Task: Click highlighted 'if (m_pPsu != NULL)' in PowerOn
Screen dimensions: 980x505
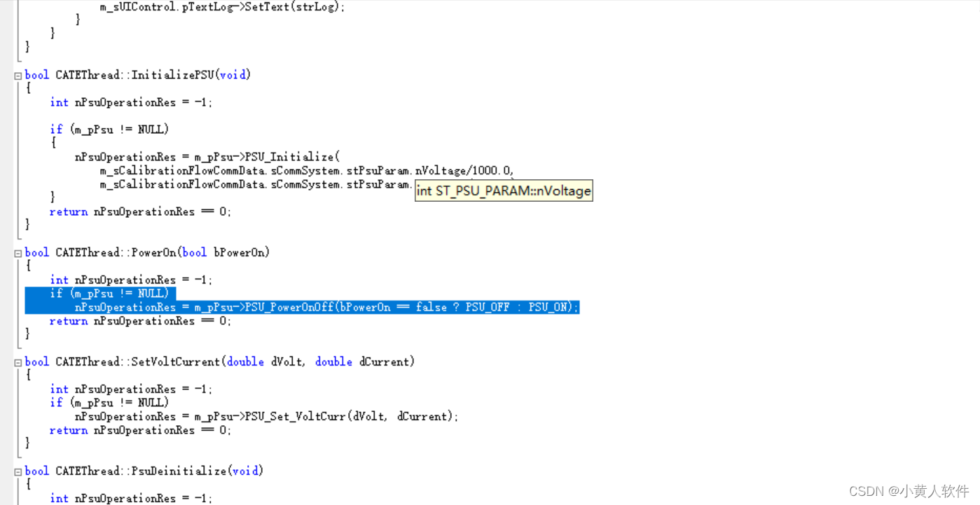Action: [x=109, y=293]
